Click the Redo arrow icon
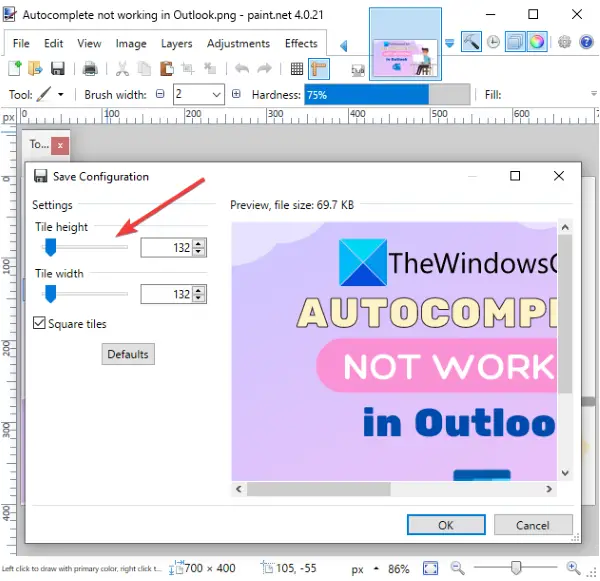Viewport: 600px width, 581px height. click(x=264, y=69)
